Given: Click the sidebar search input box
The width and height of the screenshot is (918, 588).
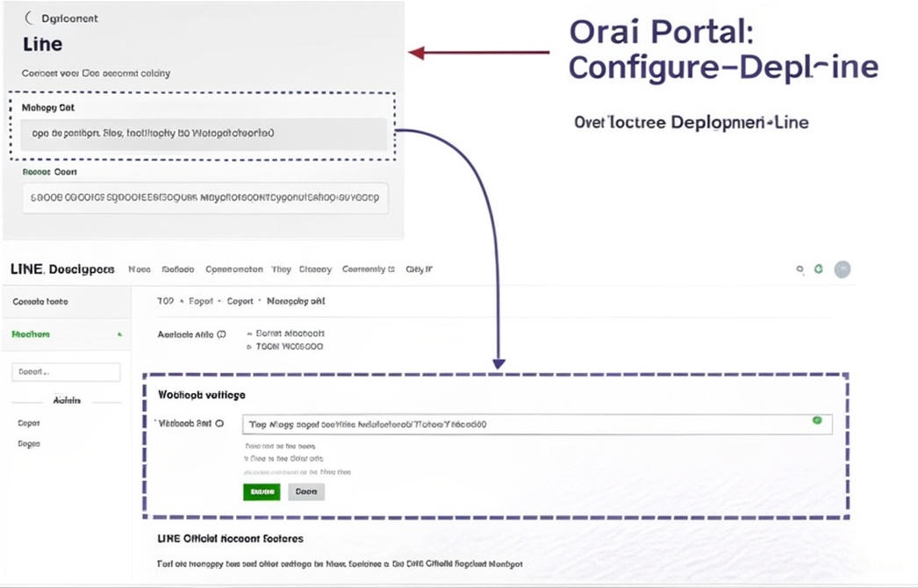Looking at the screenshot, I should point(66,372).
